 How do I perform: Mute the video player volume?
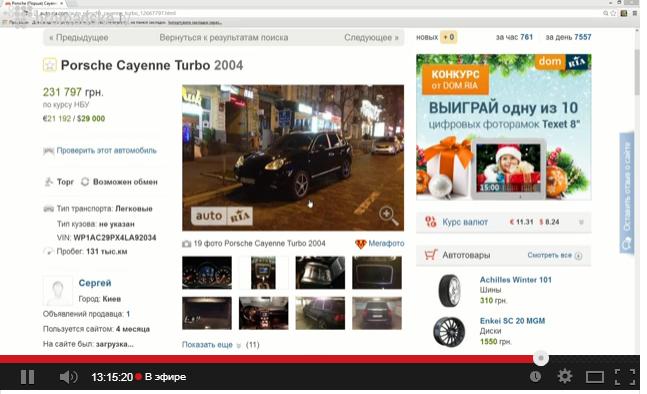68,377
